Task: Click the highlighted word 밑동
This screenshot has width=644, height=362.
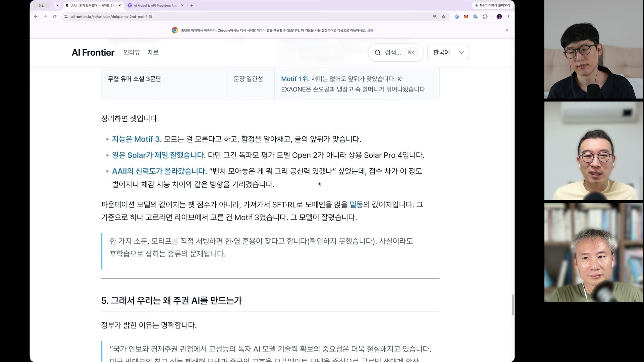Action: (x=356, y=204)
